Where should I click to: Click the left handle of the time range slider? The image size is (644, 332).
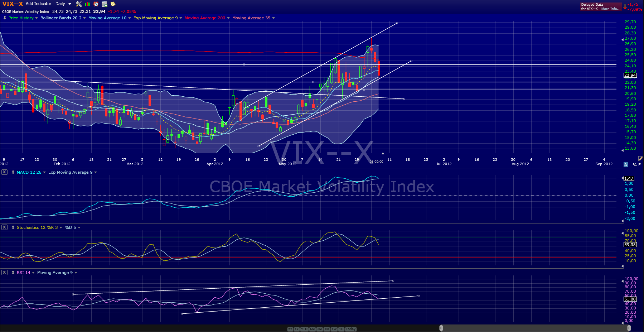[x=441, y=328]
